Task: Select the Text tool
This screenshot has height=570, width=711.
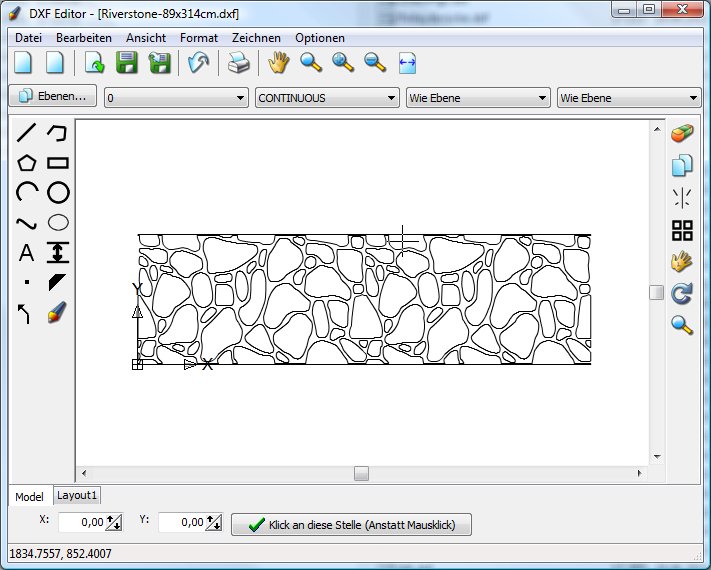Action: [x=27, y=252]
